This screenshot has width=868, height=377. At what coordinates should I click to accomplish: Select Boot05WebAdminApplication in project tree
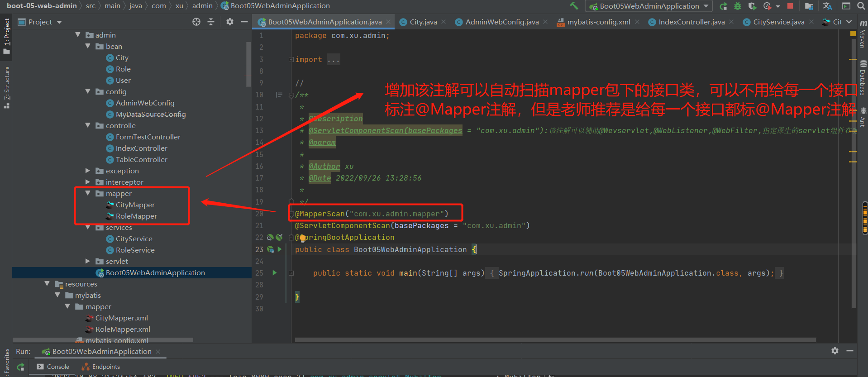[155, 272]
